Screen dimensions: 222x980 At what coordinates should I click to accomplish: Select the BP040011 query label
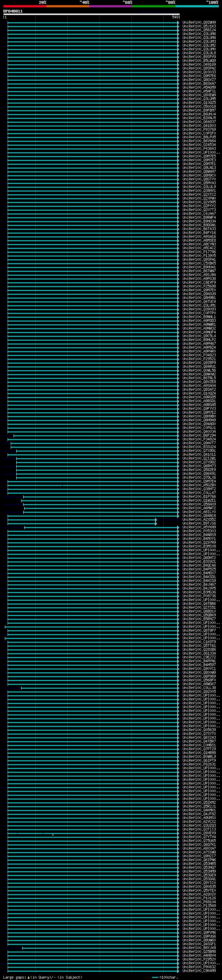[x=13, y=11]
